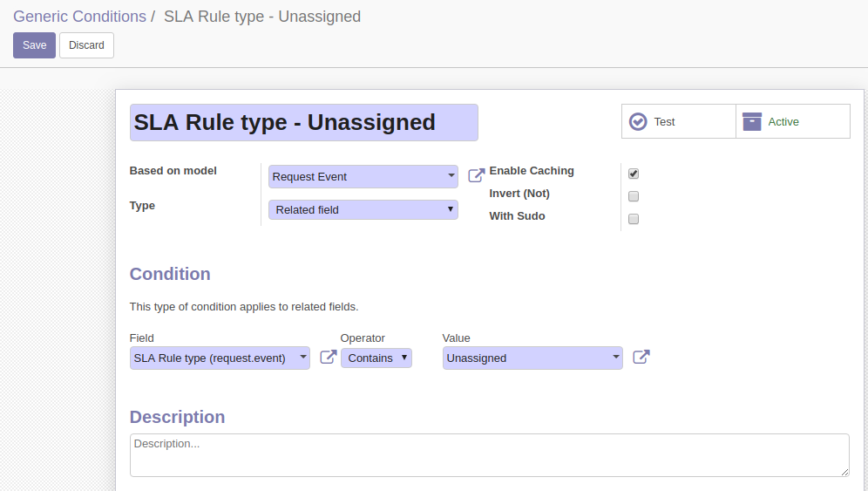Open external link beside Request Event model
The height and width of the screenshot is (491, 868).
point(476,175)
